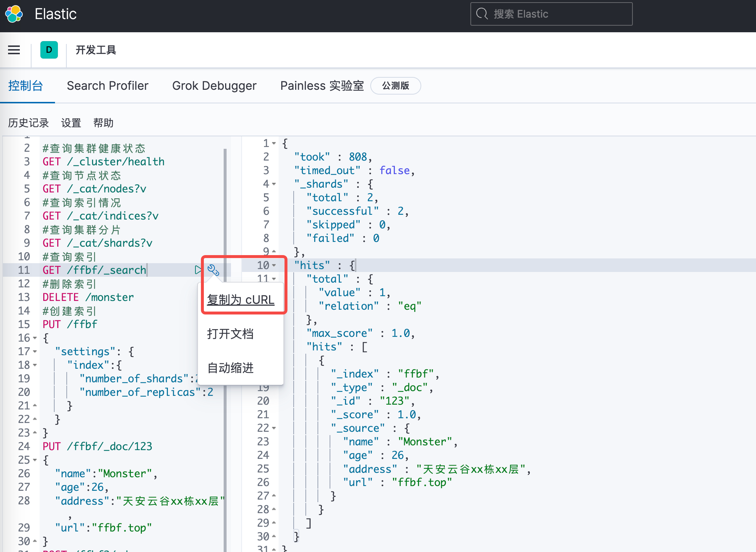Click line PUT /ffbf/_doc/123

97,446
